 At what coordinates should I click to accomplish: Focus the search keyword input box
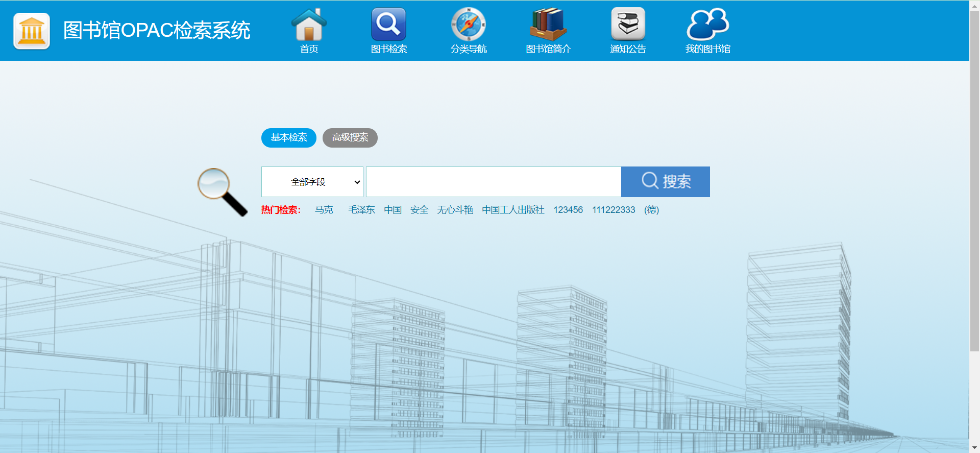493,182
